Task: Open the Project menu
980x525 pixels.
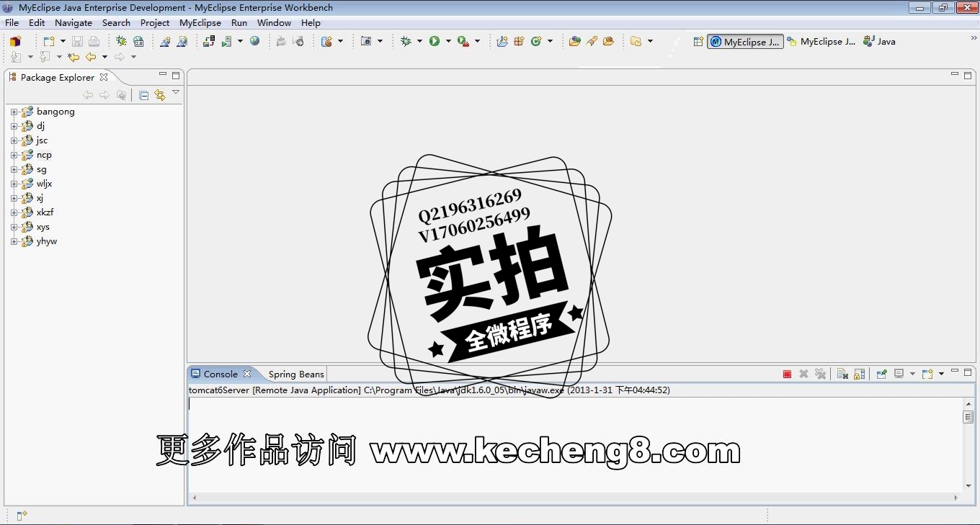Action: pyautogui.click(x=155, y=23)
